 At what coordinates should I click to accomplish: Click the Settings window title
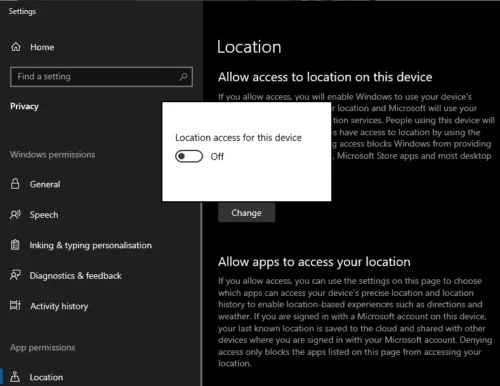[x=22, y=11]
